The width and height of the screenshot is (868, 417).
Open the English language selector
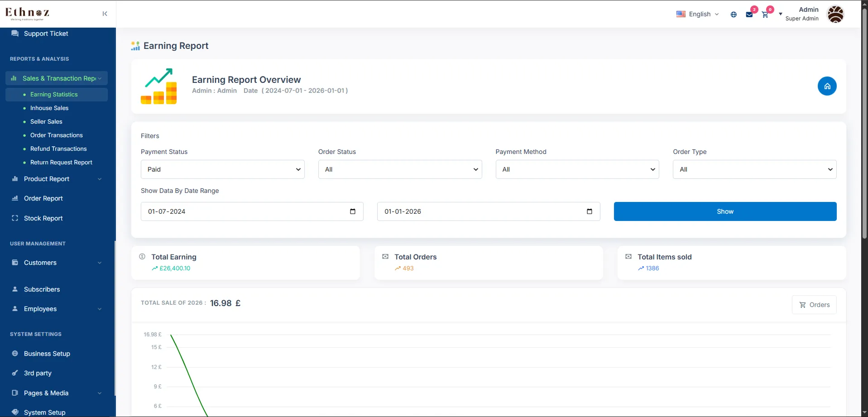pos(697,14)
